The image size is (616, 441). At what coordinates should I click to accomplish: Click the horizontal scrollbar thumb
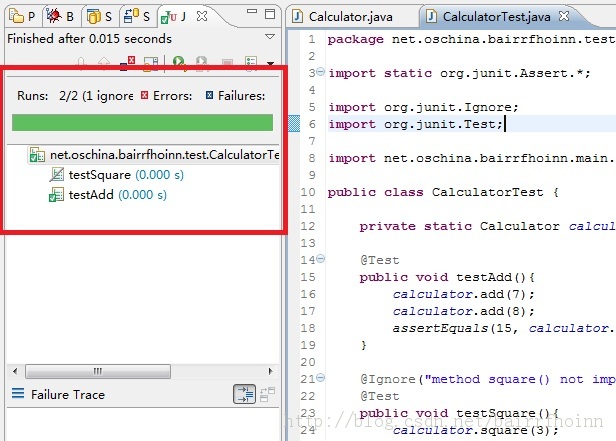tap(98, 371)
